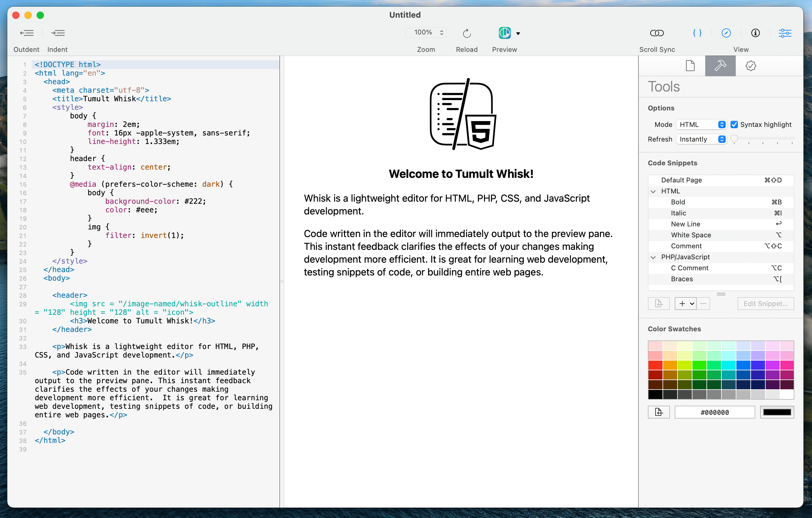Click the remove snippet minus button
812x518 pixels.
(703, 304)
